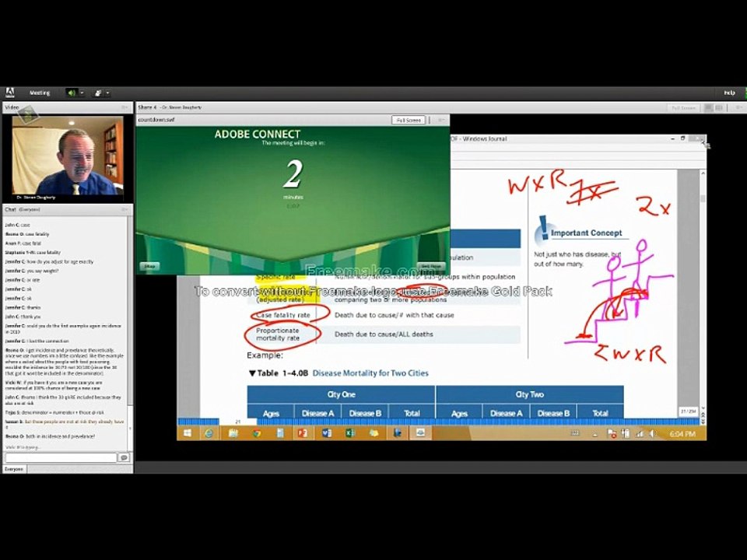Click the chat message input field

(x=61, y=457)
